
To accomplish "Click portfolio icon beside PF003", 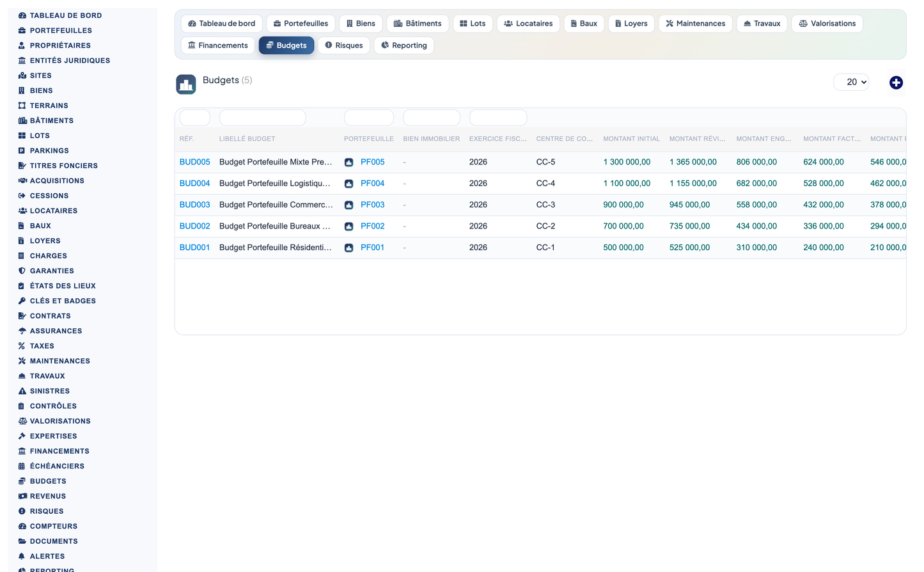I will tap(348, 205).
